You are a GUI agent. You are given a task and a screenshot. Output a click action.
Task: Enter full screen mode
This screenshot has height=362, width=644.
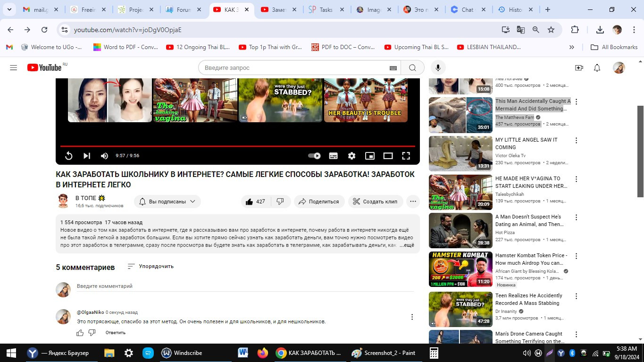pos(406,156)
